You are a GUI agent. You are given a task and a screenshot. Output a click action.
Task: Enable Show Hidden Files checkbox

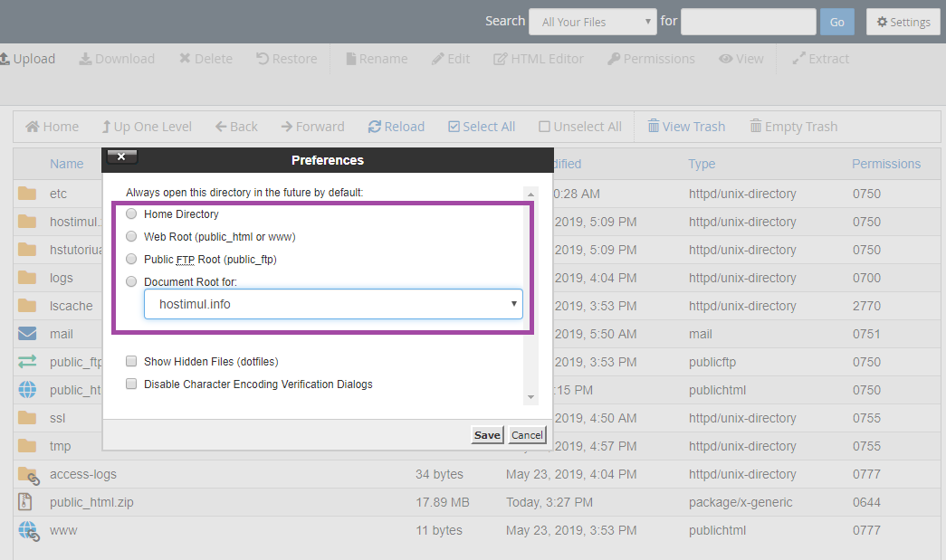coord(132,362)
